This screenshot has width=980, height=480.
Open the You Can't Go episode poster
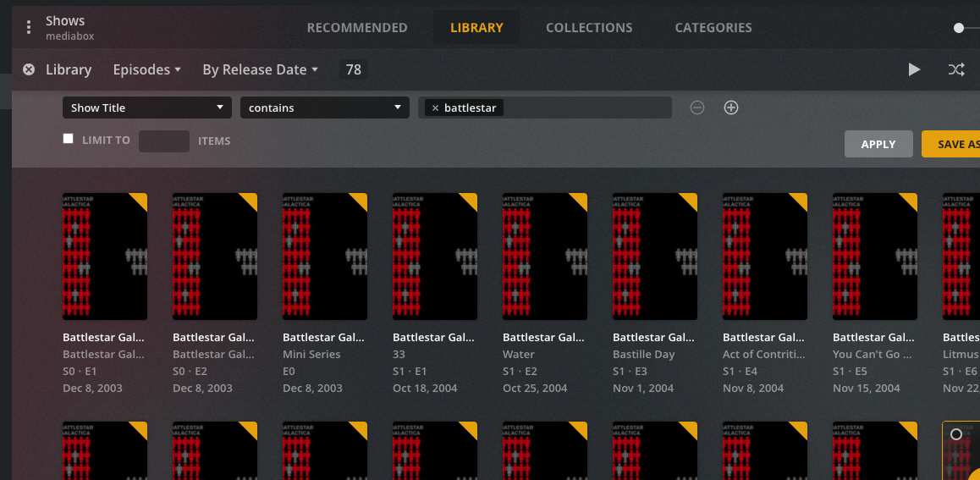tap(875, 257)
